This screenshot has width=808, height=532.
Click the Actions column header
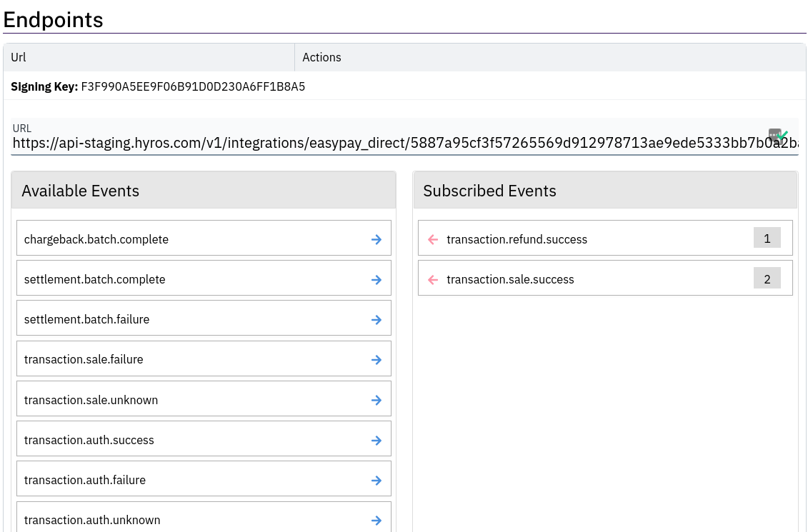point(321,57)
